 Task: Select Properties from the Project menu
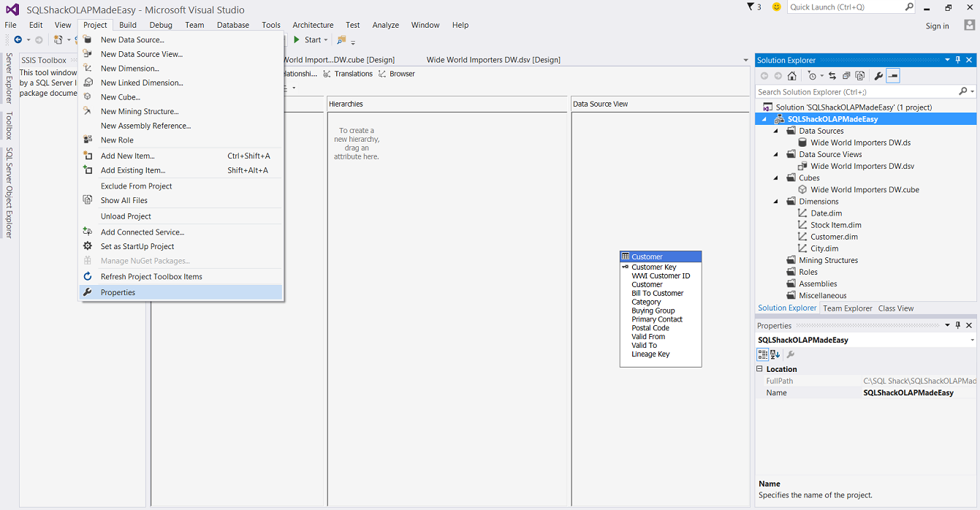[118, 292]
